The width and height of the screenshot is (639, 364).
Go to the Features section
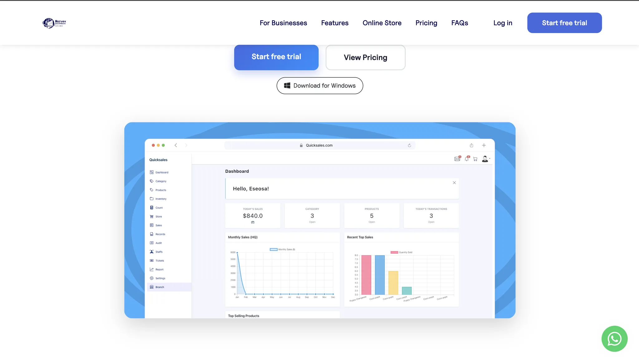click(335, 23)
